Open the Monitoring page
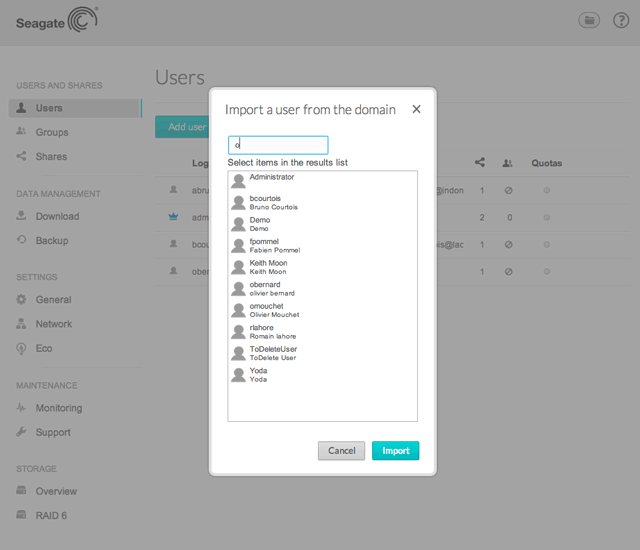Image resolution: width=640 pixels, height=550 pixels. point(58,408)
